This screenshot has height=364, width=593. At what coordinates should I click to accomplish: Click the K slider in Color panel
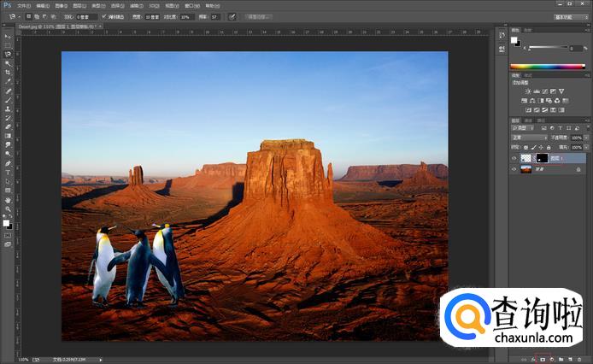[x=548, y=48]
